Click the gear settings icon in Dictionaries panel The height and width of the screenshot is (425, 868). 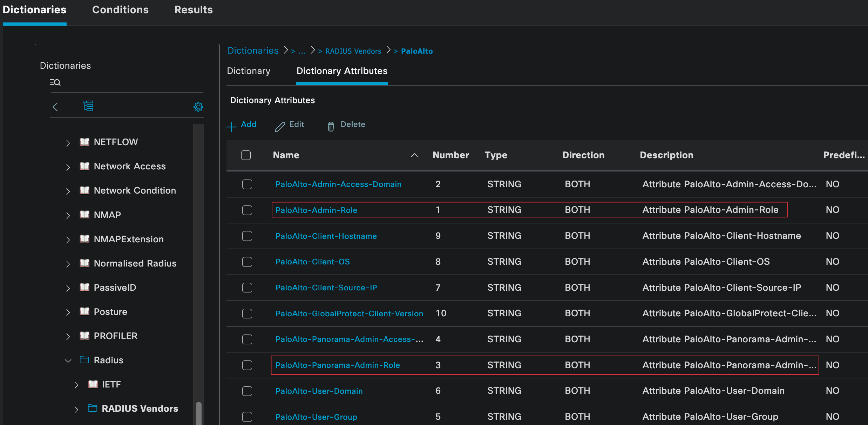198,107
